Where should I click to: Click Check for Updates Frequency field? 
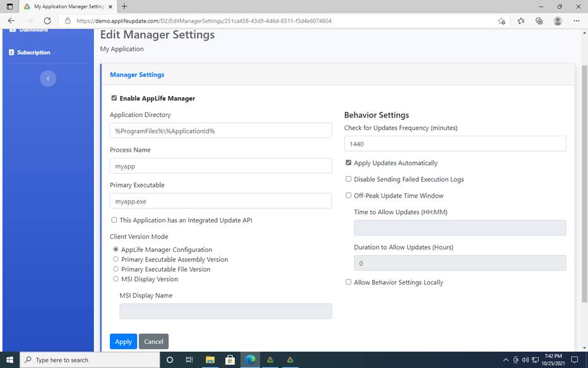click(455, 144)
